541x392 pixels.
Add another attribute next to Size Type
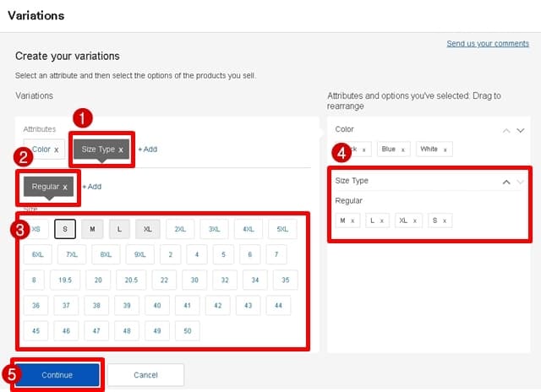pyautogui.click(x=148, y=150)
